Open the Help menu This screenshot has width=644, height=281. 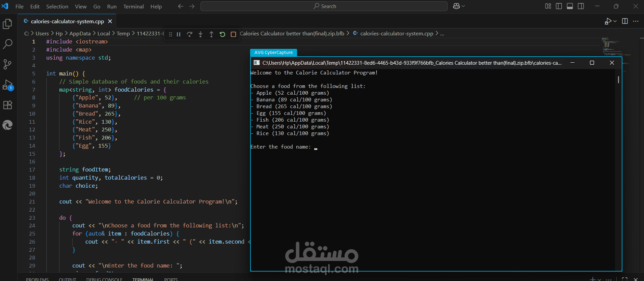pos(156,6)
